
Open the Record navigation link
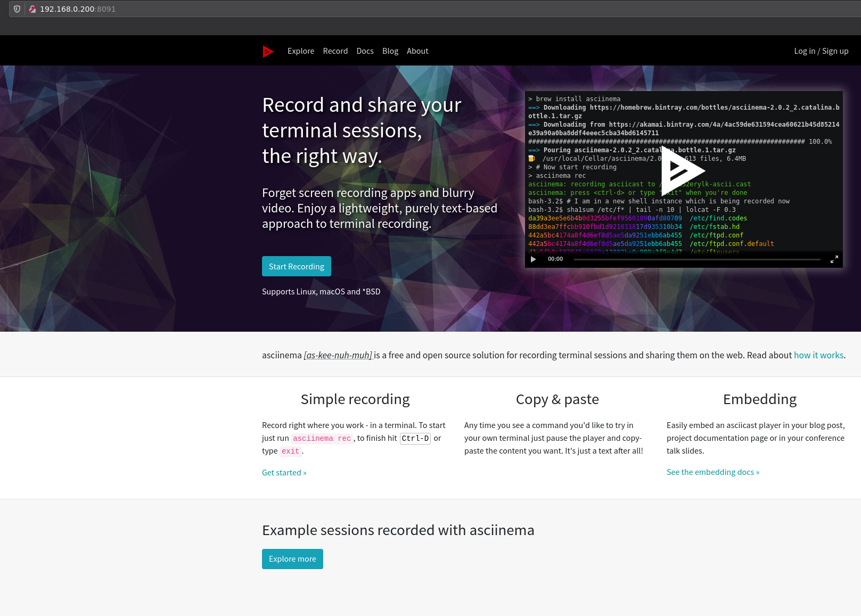pos(335,51)
